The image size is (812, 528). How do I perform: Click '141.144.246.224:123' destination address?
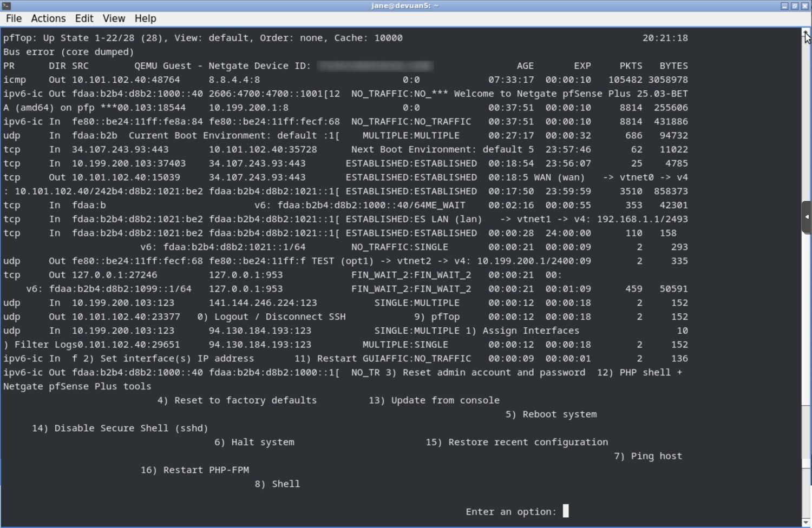[x=263, y=302]
